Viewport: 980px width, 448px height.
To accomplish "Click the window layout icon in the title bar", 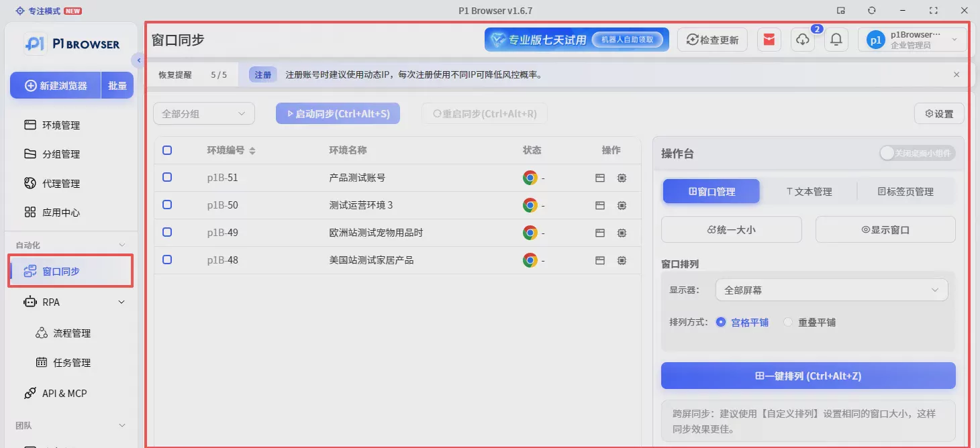I will tap(841, 10).
